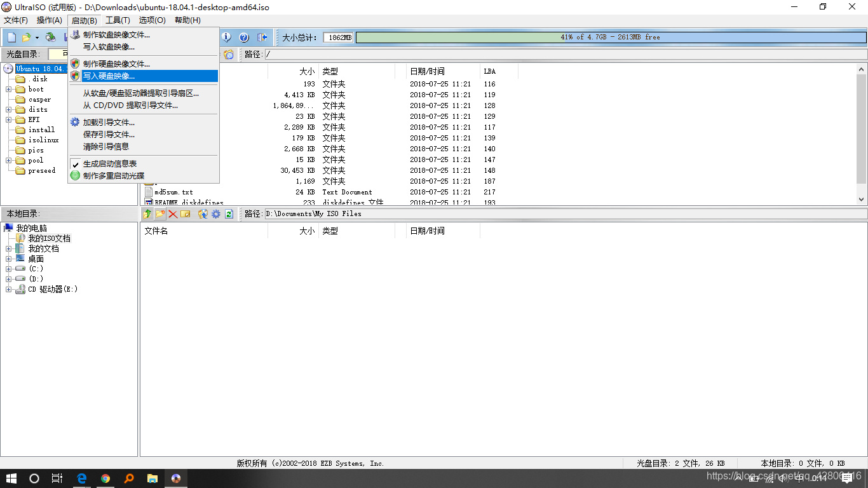The height and width of the screenshot is (488, 868).
Task: Click the refresh icon in local toolbar
Action: (x=229, y=214)
